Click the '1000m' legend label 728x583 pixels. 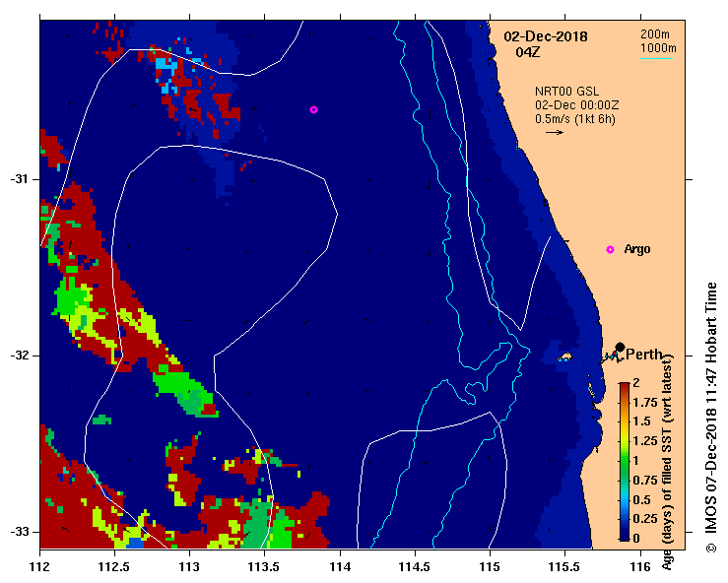point(658,48)
